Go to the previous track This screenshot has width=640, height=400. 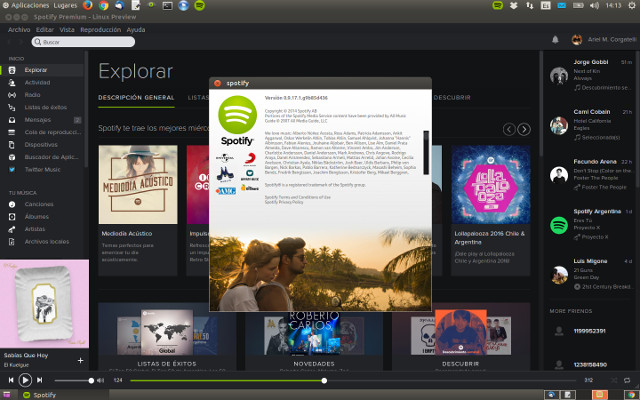10,380
